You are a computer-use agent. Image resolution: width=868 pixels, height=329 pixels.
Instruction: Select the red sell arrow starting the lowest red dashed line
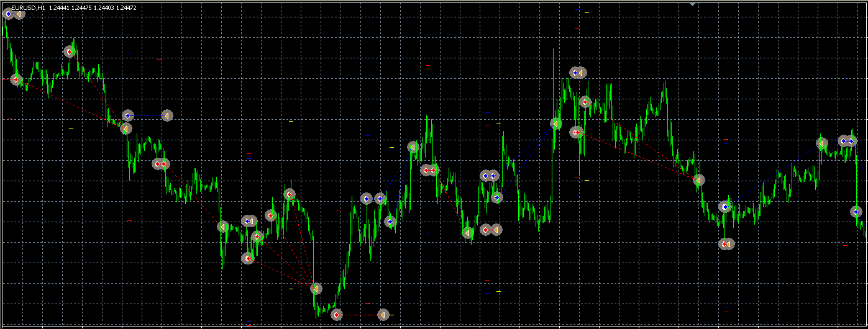pos(336,315)
